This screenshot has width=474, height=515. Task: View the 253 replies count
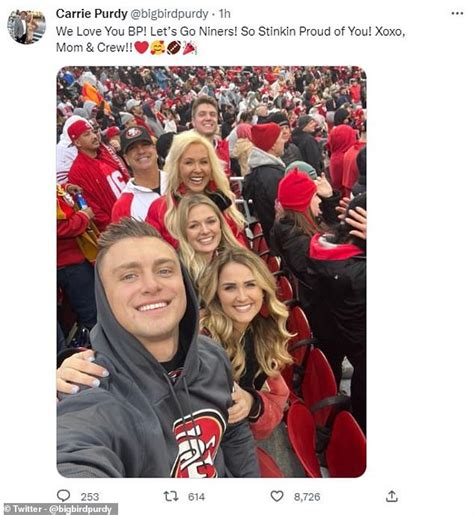[x=90, y=497]
